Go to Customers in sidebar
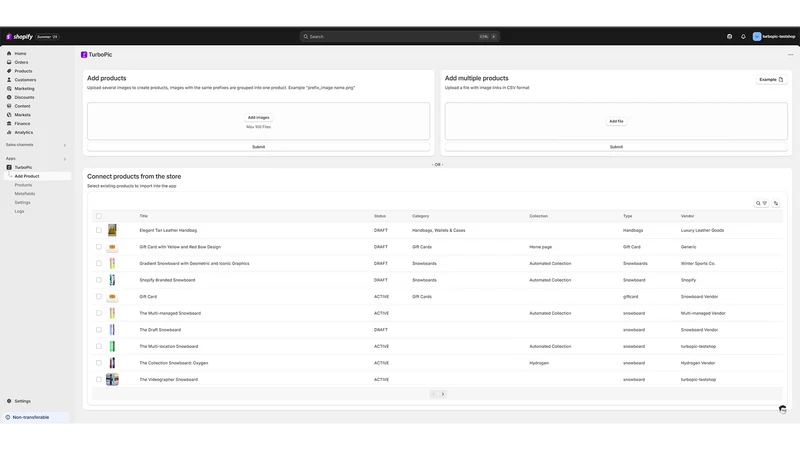Image resolution: width=800 pixels, height=450 pixels. pos(25,80)
